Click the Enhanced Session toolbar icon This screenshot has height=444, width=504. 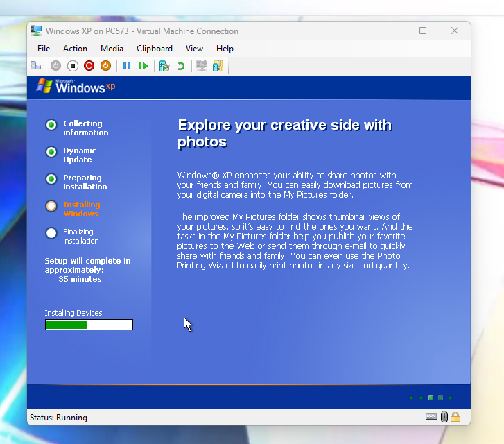(202, 66)
